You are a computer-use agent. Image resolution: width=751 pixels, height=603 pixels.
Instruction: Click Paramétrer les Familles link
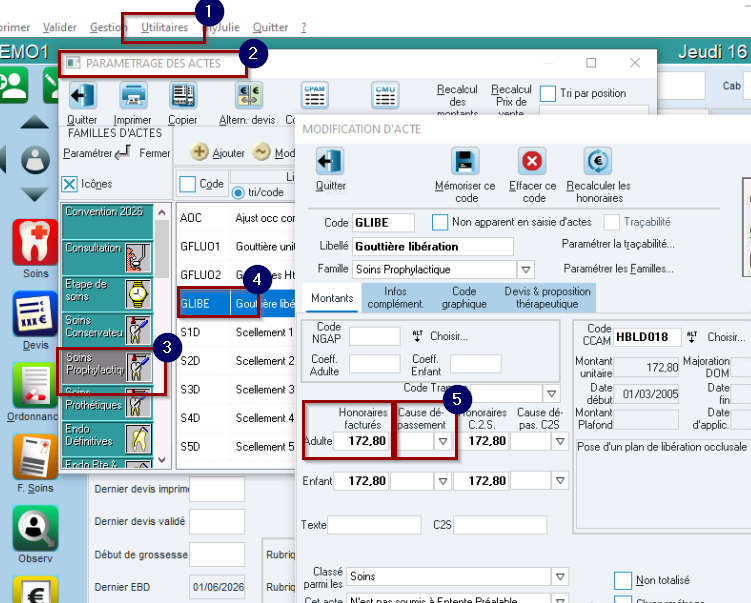pyautogui.click(x=618, y=269)
